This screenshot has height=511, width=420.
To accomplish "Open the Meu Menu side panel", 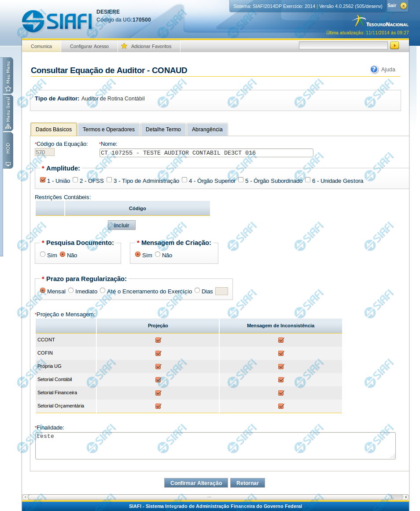I will click(8, 75).
